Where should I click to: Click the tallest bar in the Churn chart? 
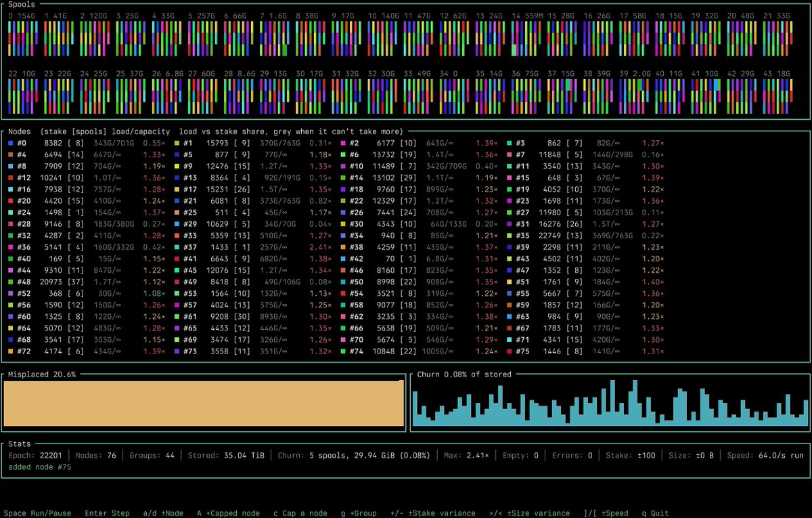612,403
